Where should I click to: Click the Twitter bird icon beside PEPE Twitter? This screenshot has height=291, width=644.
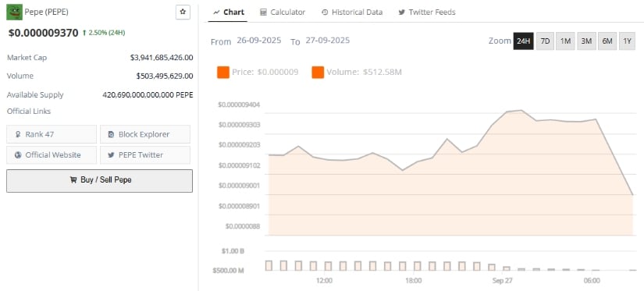pyautogui.click(x=111, y=155)
